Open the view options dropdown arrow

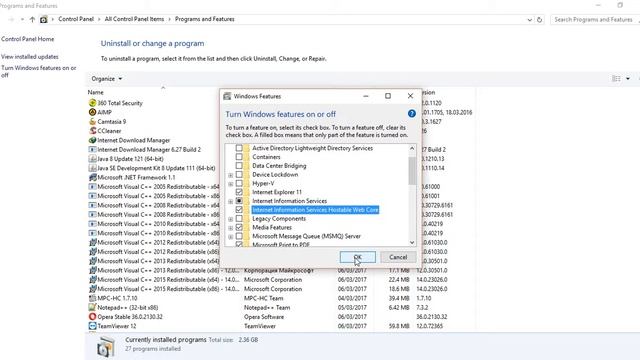point(628,78)
